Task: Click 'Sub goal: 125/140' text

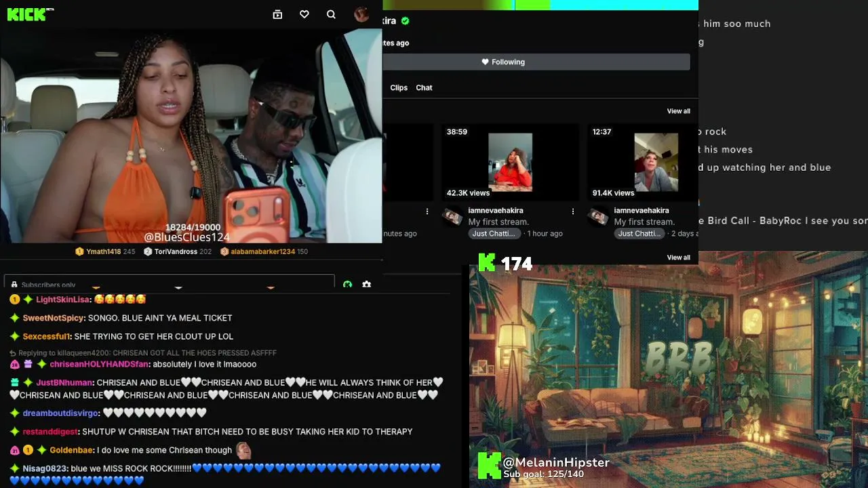Action: click(x=543, y=474)
